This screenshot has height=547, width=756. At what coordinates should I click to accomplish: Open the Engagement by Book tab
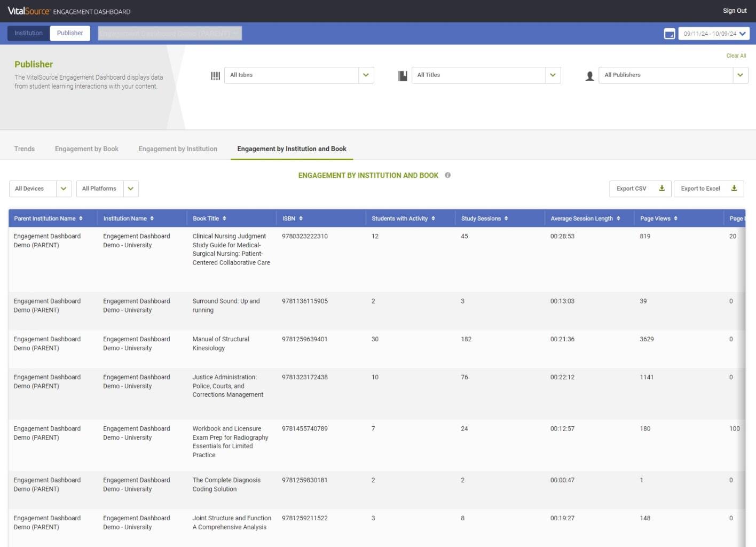(x=86, y=149)
